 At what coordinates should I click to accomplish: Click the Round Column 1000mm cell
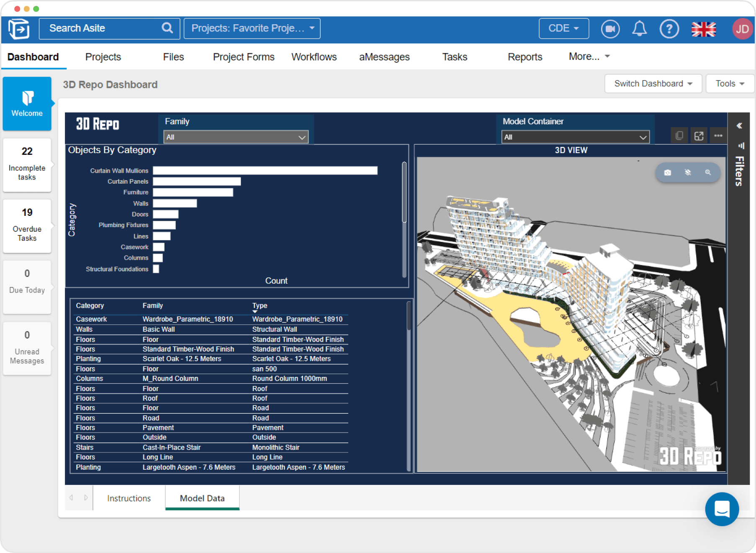click(290, 379)
